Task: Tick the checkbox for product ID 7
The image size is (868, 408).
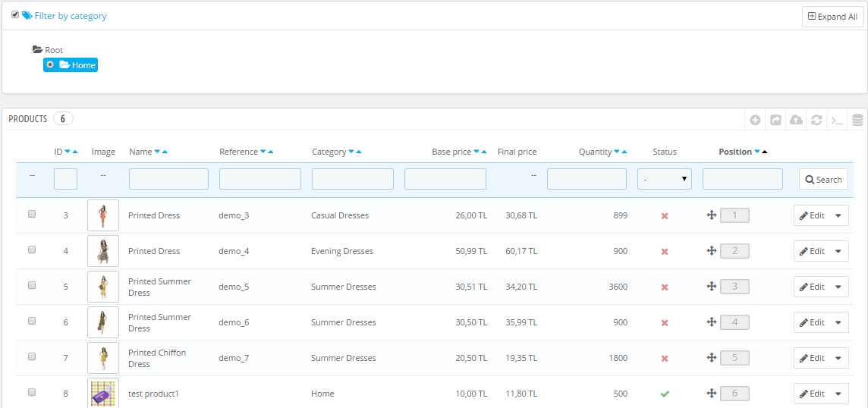Action: point(32,356)
